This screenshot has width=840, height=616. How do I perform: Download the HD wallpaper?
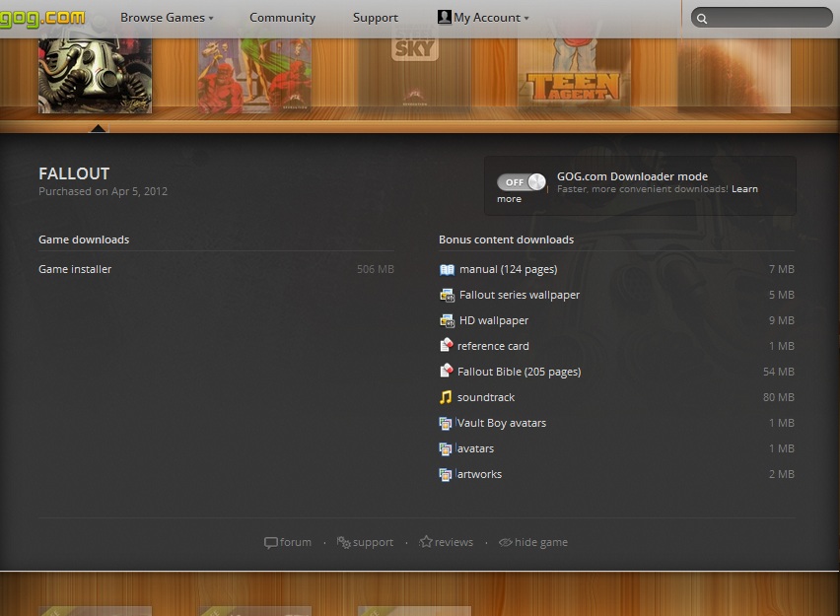pyautogui.click(x=493, y=321)
